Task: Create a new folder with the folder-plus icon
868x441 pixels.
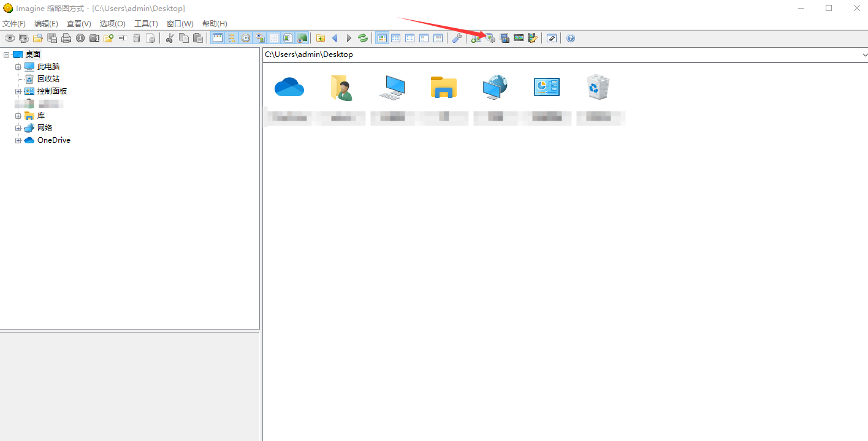Action: [x=108, y=38]
